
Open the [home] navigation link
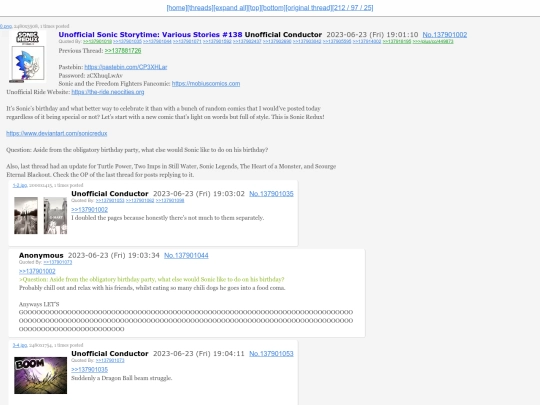coord(177,8)
